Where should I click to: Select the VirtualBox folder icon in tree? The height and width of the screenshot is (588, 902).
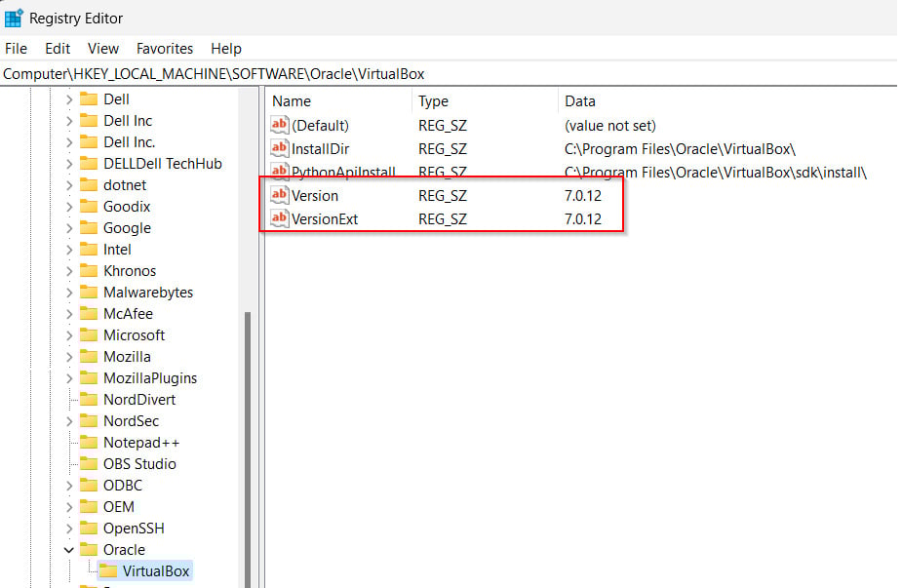107,571
